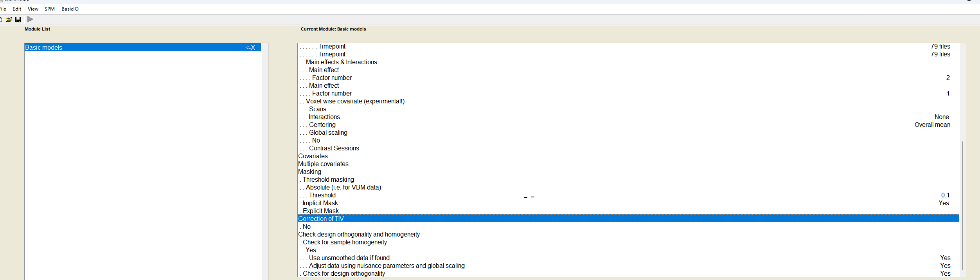
Task: Open the View menu
Action: pos(33,9)
